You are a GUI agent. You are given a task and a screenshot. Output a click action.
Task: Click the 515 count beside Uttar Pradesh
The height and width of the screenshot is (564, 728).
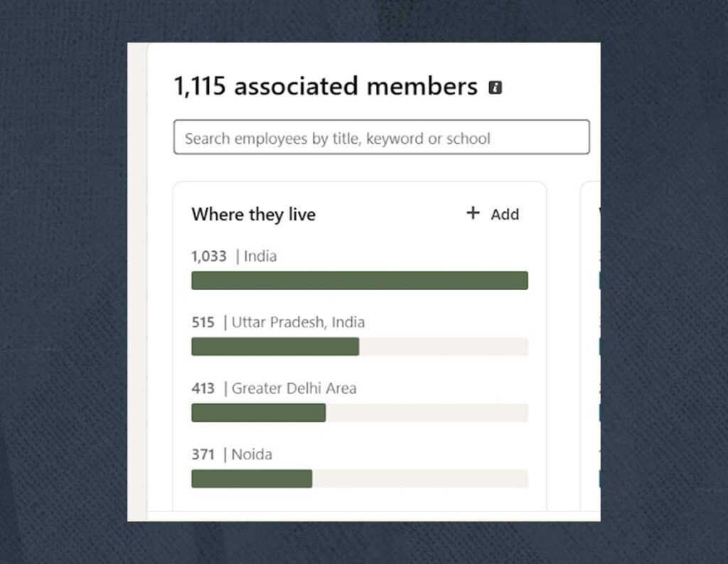pyautogui.click(x=203, y=322)
